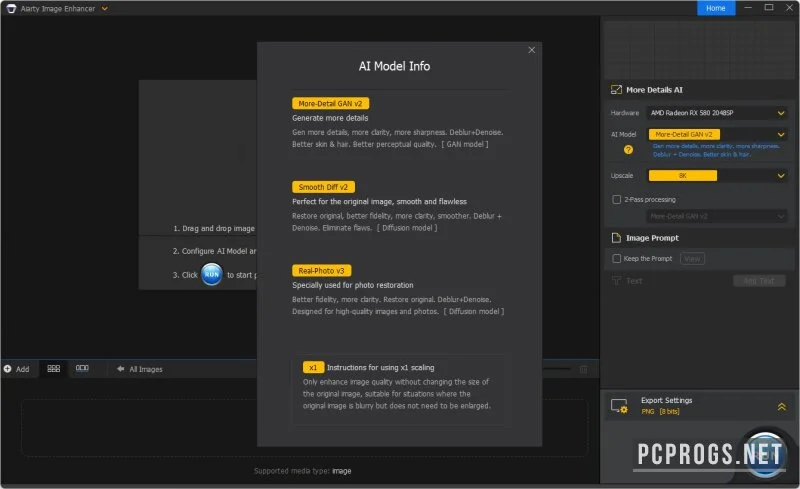Screen dimensions: 800x489
Task: Select the Smooth Diff v2 tag
Action: tap(323, 187)
